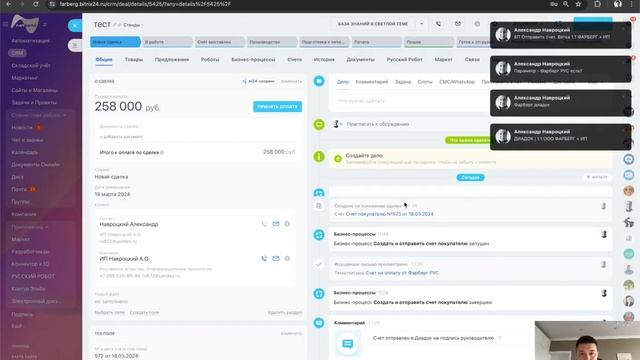Image resolution: width=640 pixels, height=360 pixels.
Task: Email contact Навроцкий Александр via envelope icon
Action: tap(276, 224)
